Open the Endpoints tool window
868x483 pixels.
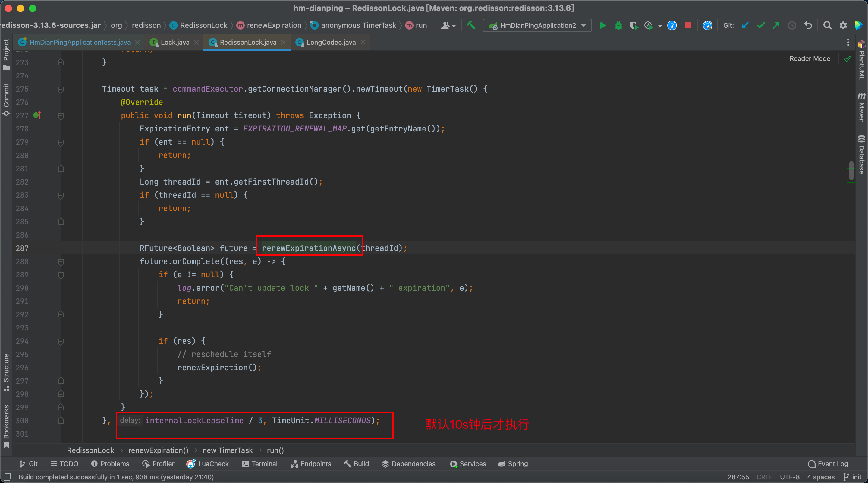[x=311, y=464]
